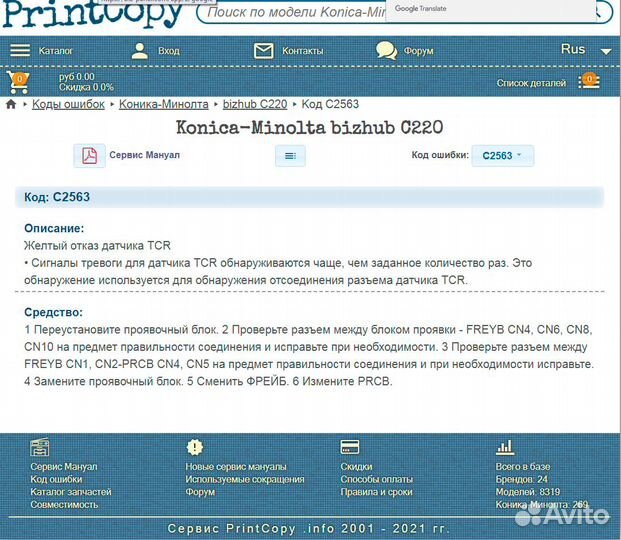621x540 pixels.
Task: Open Вход login menu item
Action: click(169, 51)
